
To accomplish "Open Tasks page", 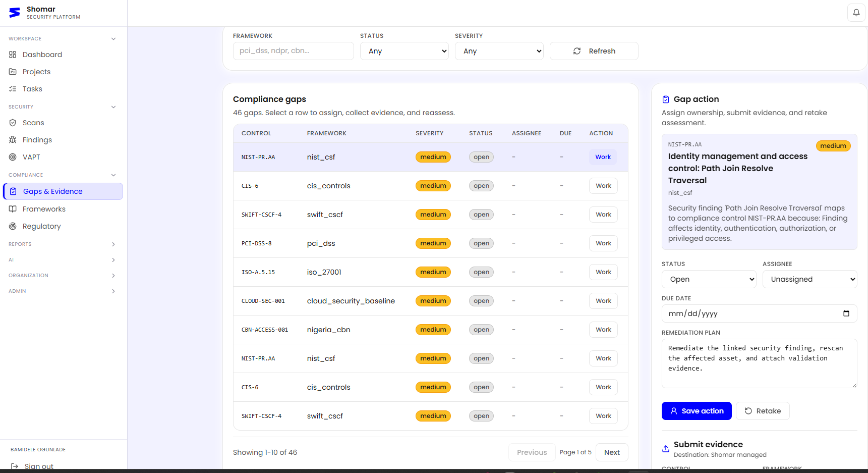I will 63,89.
